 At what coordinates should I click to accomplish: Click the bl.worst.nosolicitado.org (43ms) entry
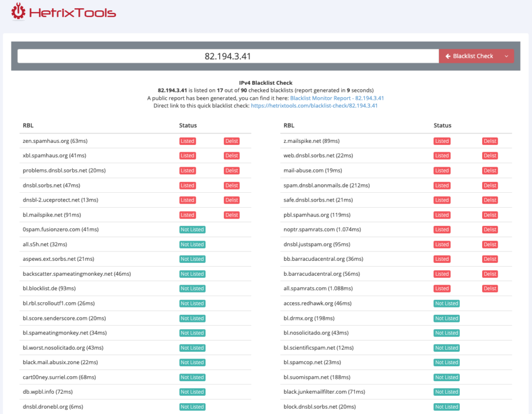click(x=63, y=348)
